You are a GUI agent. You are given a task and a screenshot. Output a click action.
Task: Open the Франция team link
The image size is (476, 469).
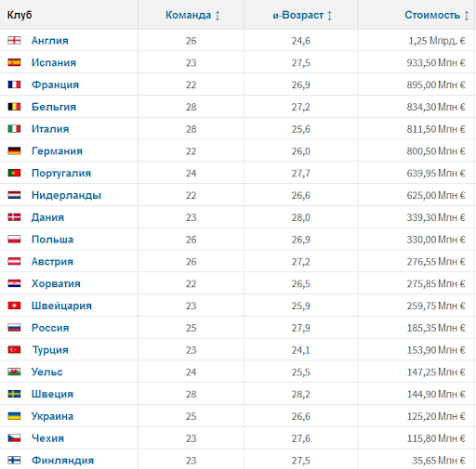click(55, 85)
